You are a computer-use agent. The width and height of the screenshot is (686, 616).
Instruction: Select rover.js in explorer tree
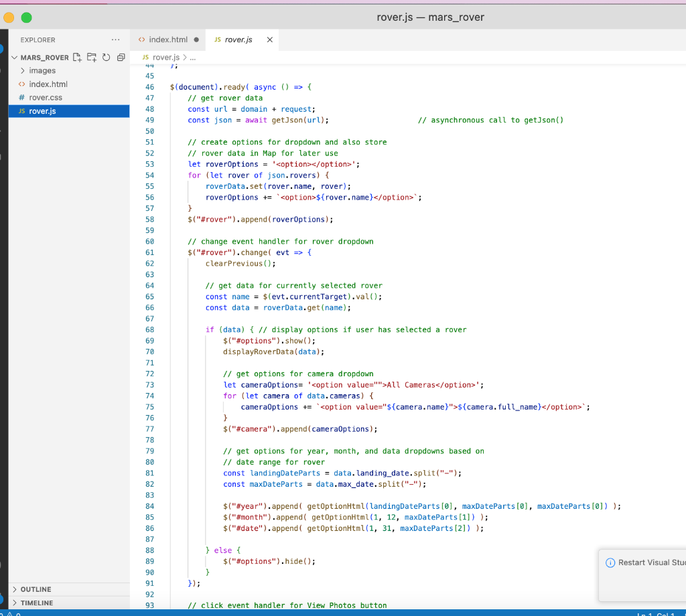point(69,111)
